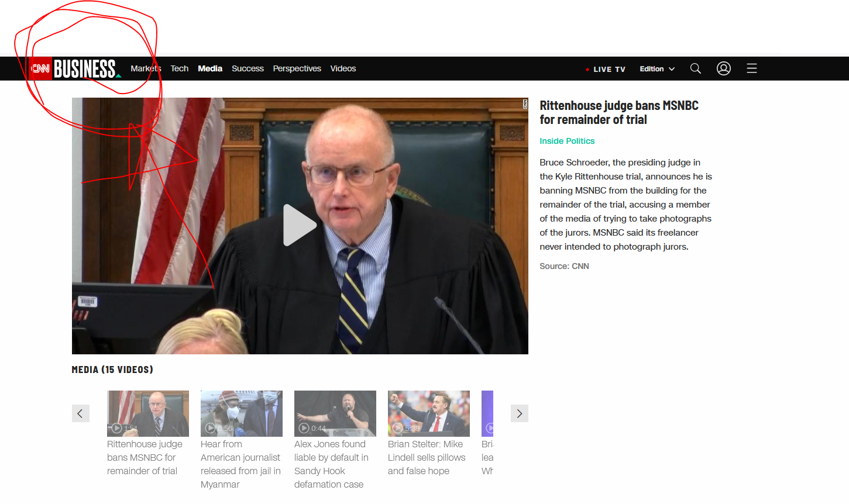The width and height of the screenshot is (849, 504).
Task: Open the user account icon
Action: [x=724, y=68]
